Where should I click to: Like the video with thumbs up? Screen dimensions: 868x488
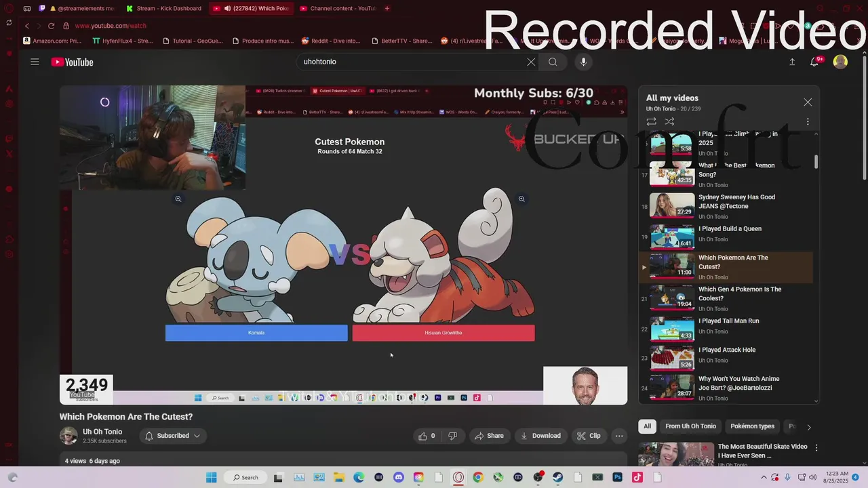tap(427, 436)
